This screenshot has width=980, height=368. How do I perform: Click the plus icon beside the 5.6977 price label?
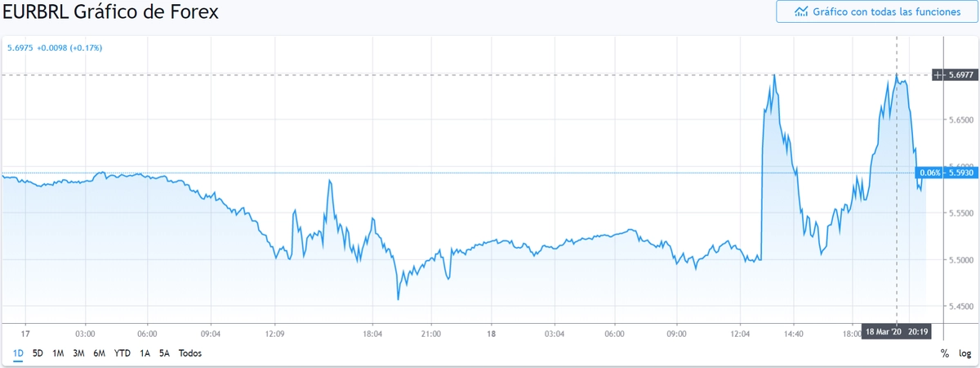(x=939, y=75)
